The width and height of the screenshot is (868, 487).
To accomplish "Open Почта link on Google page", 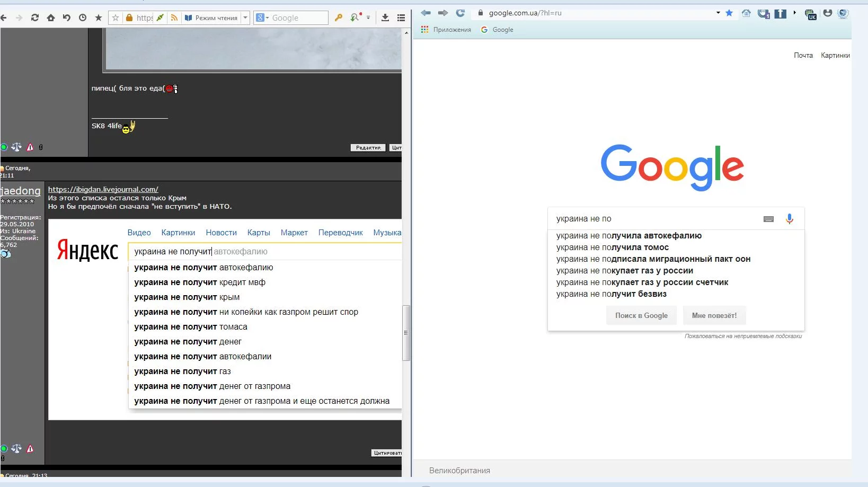I will pos(803,55).
